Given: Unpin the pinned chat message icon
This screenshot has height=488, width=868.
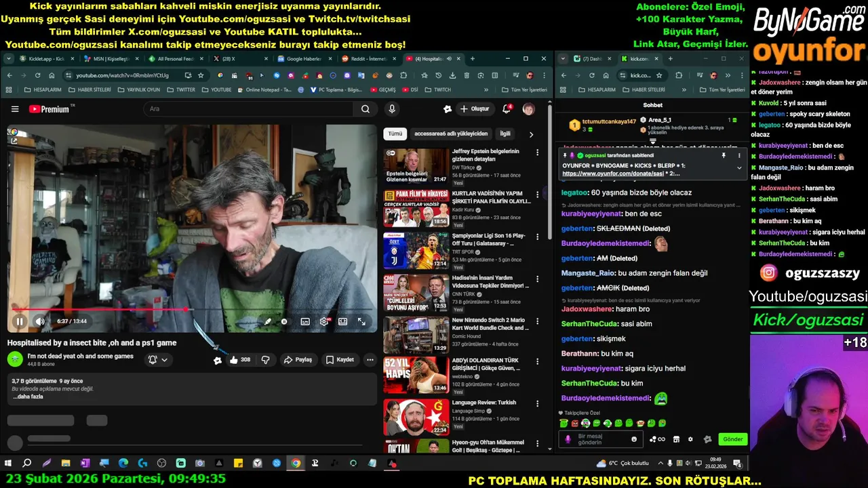Looking at the screenshot, I should (724, 156).
